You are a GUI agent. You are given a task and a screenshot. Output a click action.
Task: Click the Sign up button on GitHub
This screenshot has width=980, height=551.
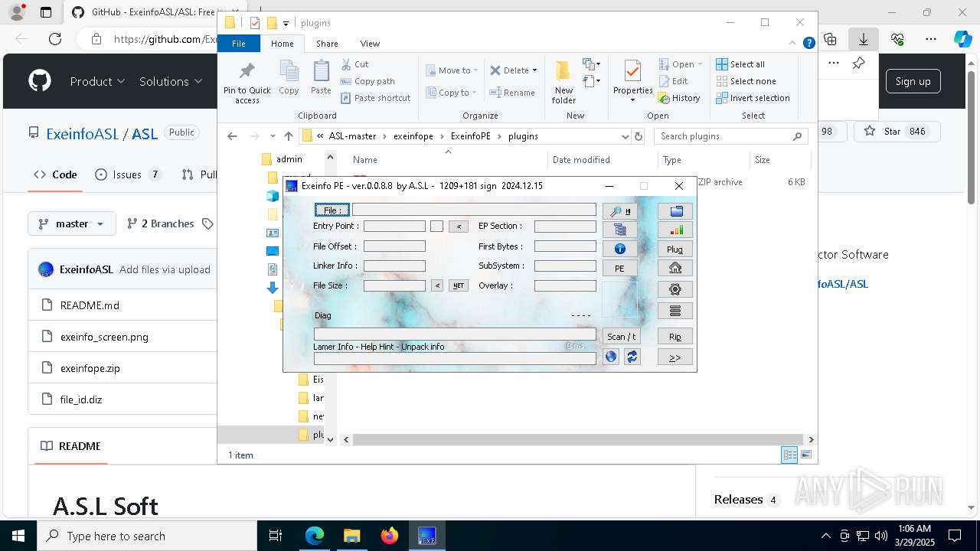click(913, 81)
